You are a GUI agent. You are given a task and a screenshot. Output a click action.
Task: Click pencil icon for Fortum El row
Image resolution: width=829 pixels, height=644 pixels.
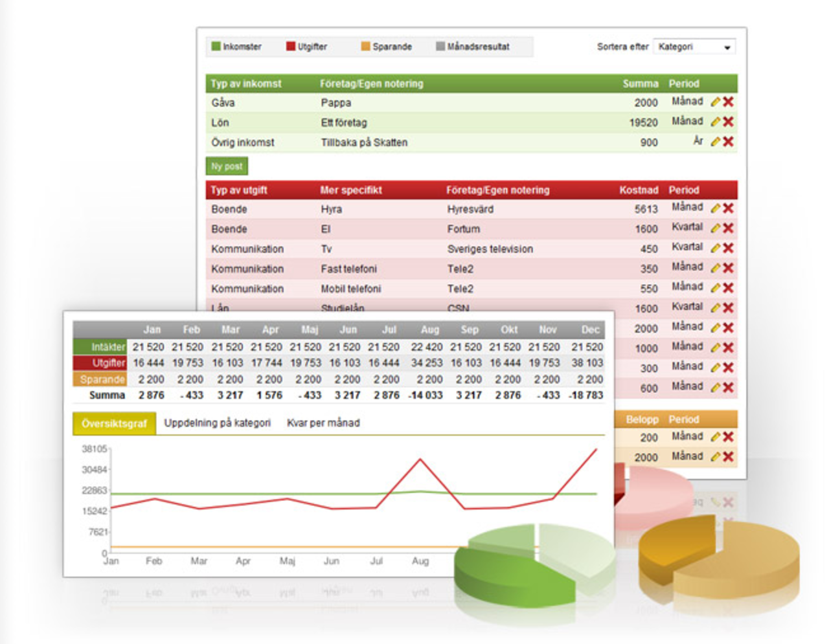pyautogui.click(x=715, y=228)
